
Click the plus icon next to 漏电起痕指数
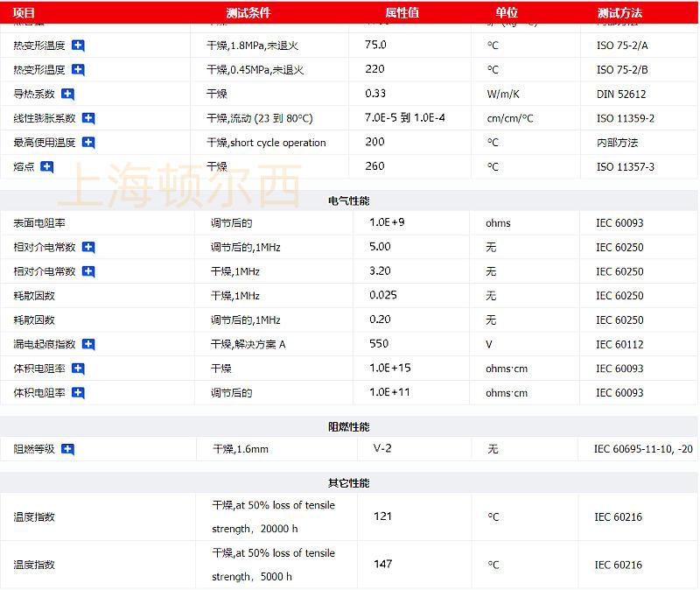(x=88, y=345)
